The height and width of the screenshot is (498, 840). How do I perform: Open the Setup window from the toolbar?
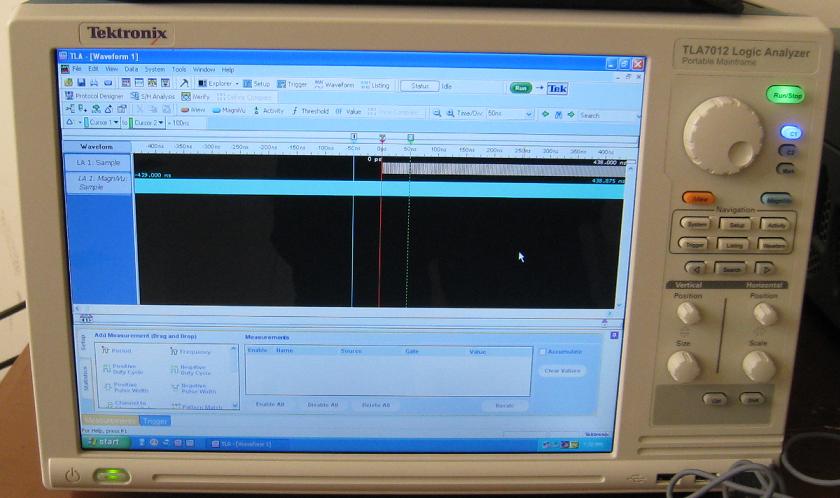(256, 84)
